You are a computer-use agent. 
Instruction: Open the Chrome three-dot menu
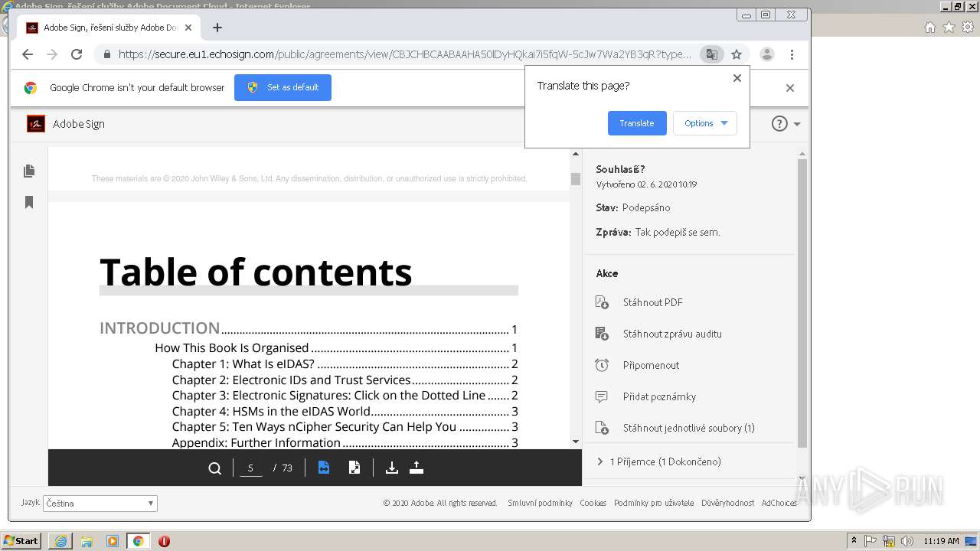[792, 54]
